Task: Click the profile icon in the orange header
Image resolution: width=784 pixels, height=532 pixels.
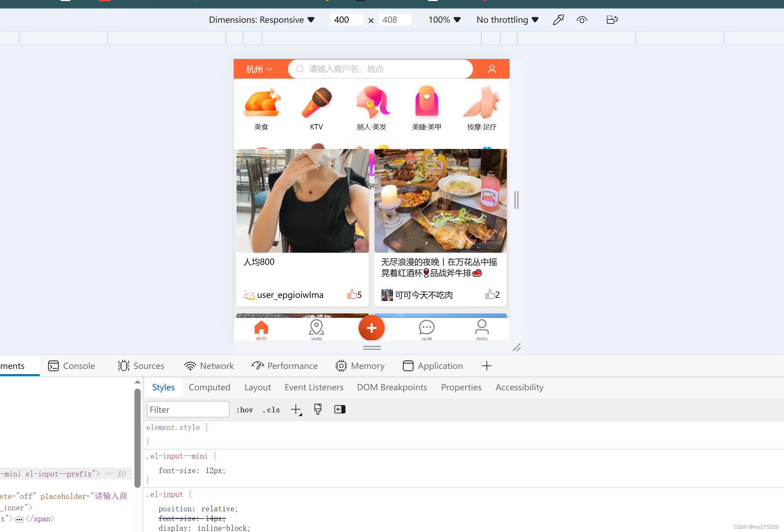Action: [492, 69]
